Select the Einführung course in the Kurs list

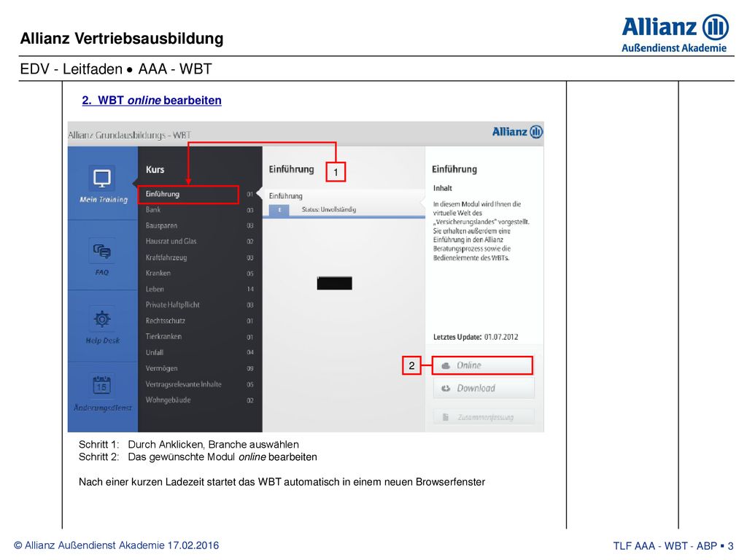(x=188, y=194)
